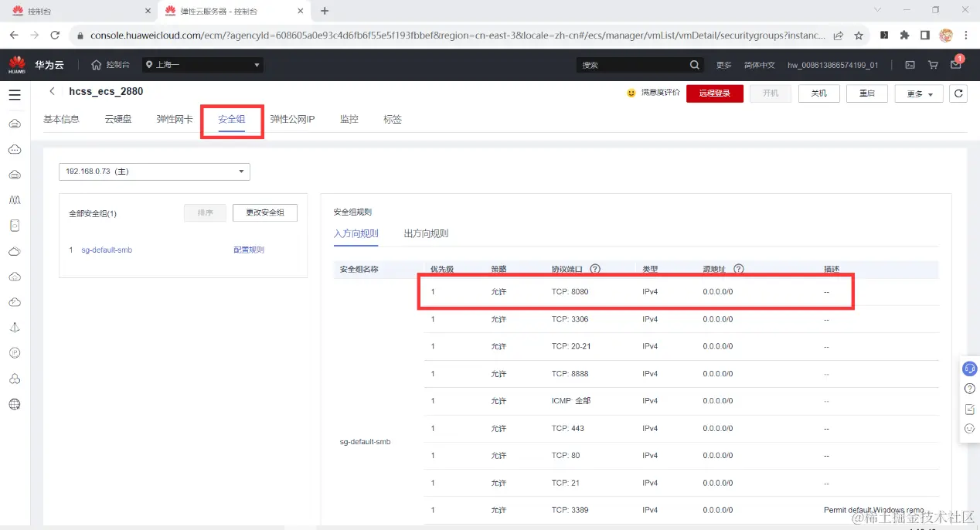Click the ICMP: 全部 rule cell
The image size is (980, 530).
(571, 401)
